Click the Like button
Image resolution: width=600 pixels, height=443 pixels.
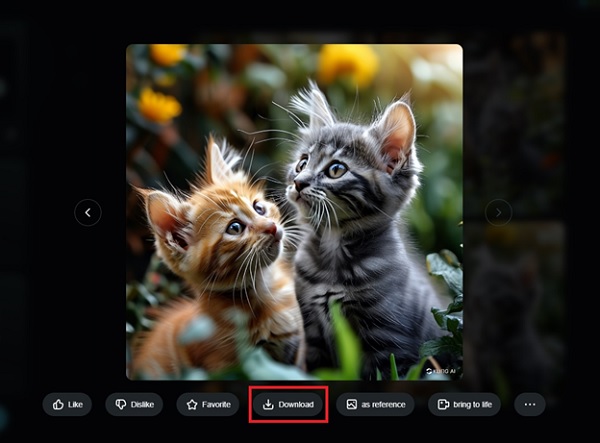(67, 404)
